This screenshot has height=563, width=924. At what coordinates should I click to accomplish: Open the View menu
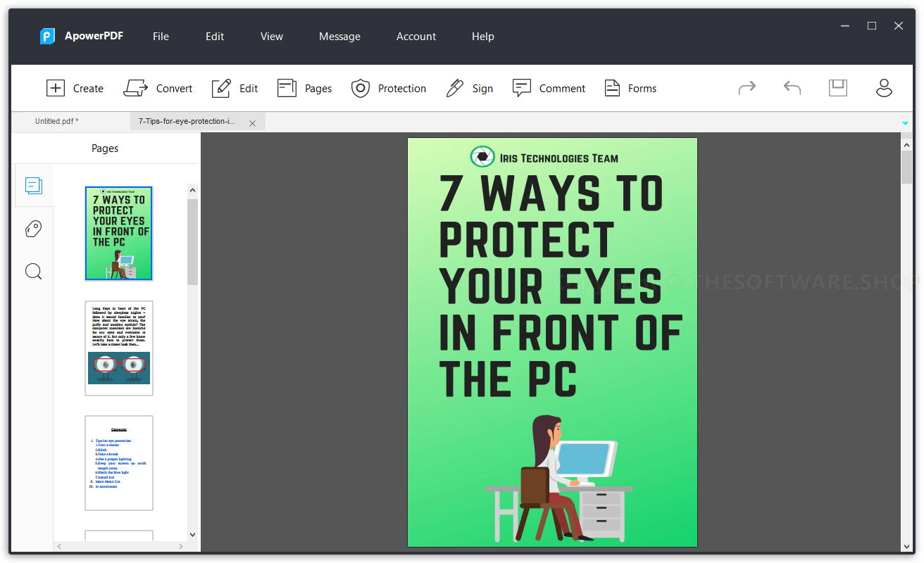272,37
